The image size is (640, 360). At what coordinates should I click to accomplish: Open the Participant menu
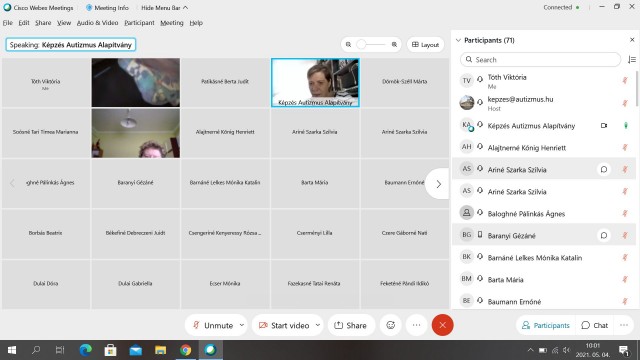click(x=139, y=23)
